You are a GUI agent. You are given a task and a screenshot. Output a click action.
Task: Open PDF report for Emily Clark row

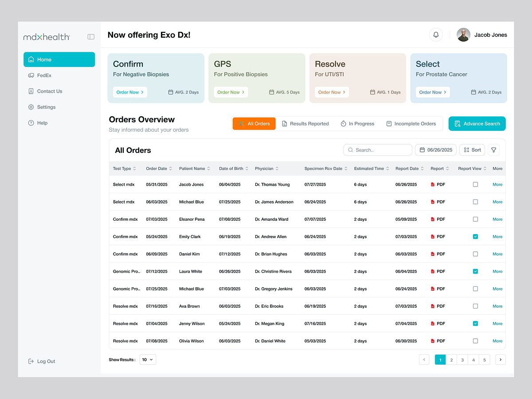pyautogui.click(x=438, y=237)
